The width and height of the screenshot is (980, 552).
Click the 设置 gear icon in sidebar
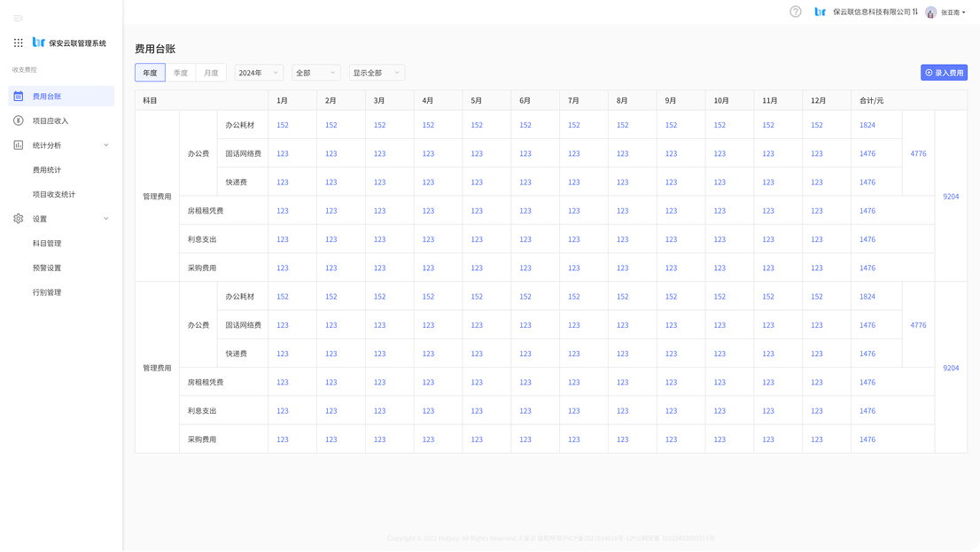click(19, 219)
